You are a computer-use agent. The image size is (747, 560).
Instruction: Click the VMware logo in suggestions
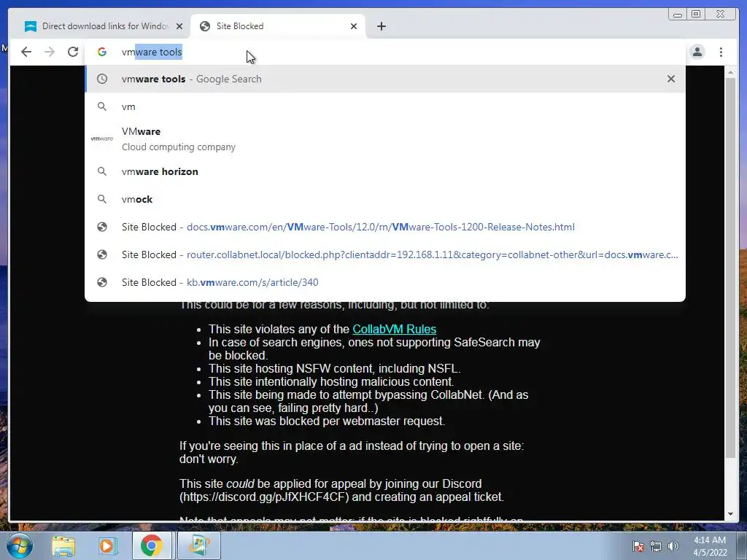[x=102, y=139]
